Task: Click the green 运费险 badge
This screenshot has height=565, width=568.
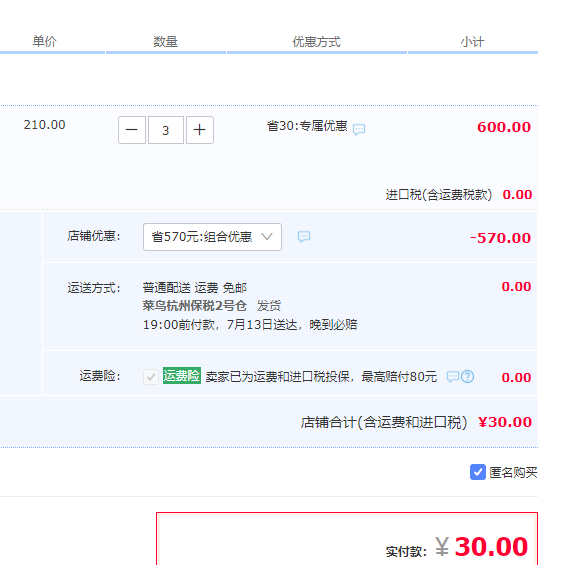Action: 182,376
